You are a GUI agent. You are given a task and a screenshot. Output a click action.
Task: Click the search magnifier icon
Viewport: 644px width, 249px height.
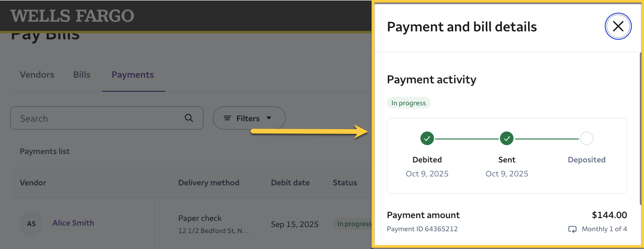point(189,118)
